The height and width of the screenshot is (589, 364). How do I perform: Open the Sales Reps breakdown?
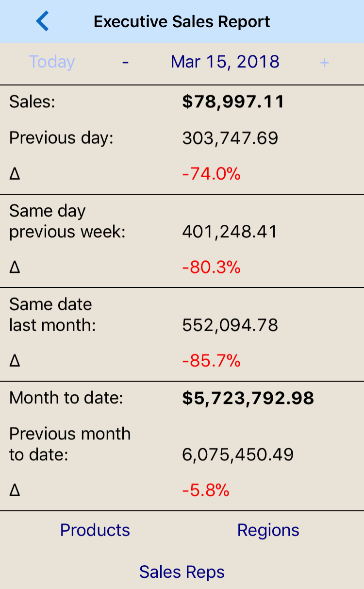tap(182, 572)
